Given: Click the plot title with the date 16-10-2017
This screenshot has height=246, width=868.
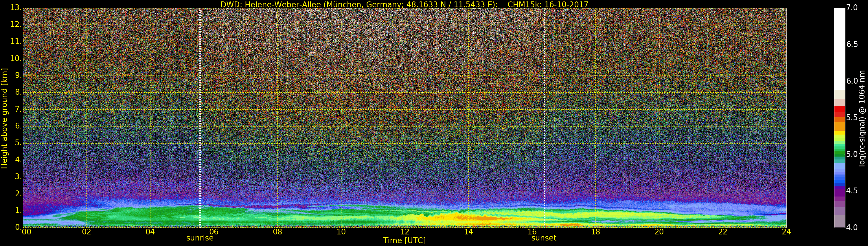Looking at the screenshot, I should (x=404, y=4).
